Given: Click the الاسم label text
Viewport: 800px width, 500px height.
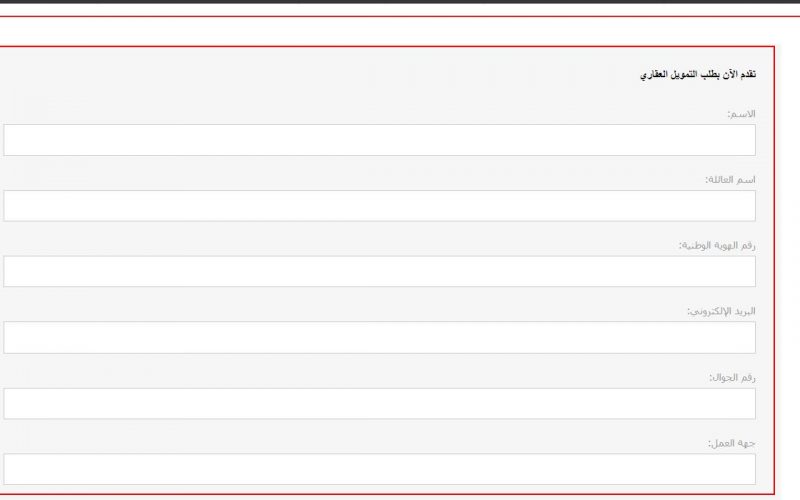Looking at the screenshot, I should click(741, 114).
